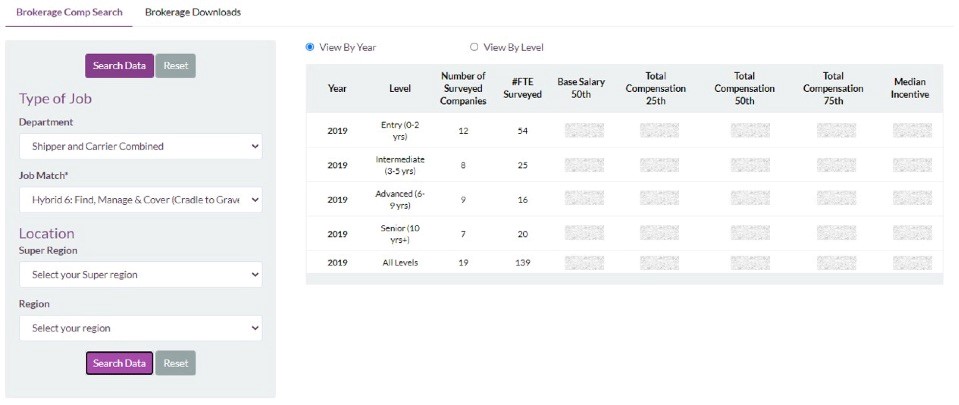Expand the Region select dropdown

(x=140, y=328)
